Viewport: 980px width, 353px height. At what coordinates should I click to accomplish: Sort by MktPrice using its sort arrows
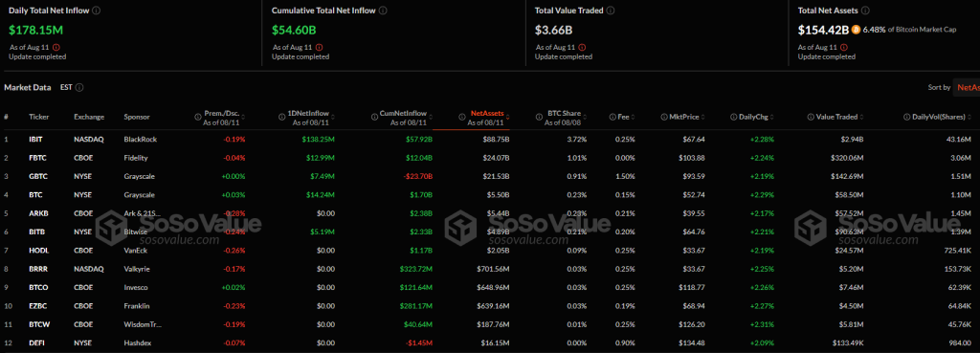click(703, 117)
